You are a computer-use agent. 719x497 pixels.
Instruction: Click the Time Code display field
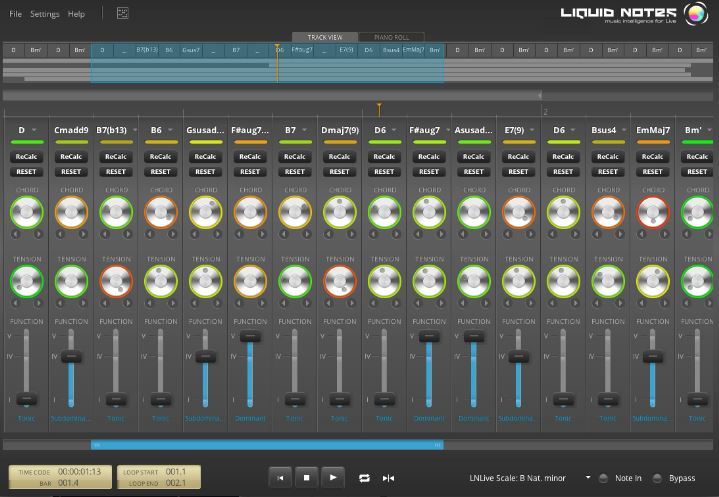pyautogui.click(x=79, y=471)
